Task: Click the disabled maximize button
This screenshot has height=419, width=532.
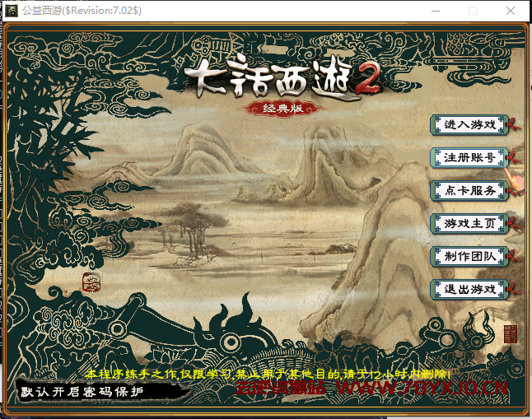Action: [x=473, y=11]
